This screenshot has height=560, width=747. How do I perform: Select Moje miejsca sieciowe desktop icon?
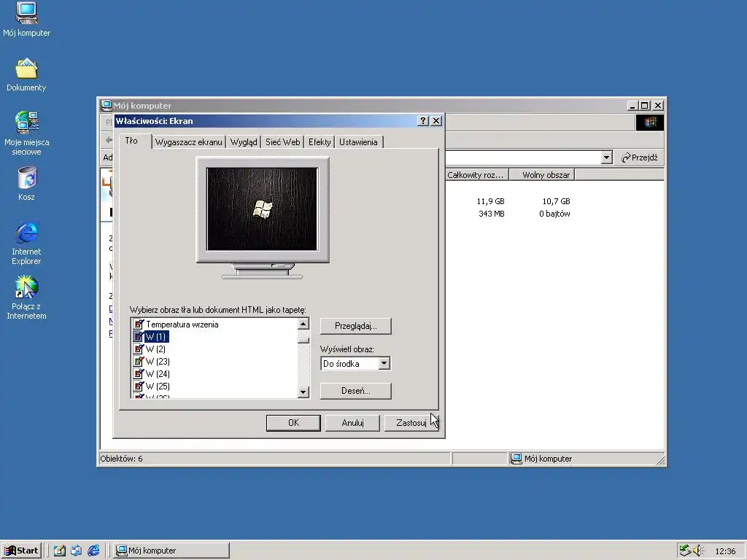click(x=26, y=133)
